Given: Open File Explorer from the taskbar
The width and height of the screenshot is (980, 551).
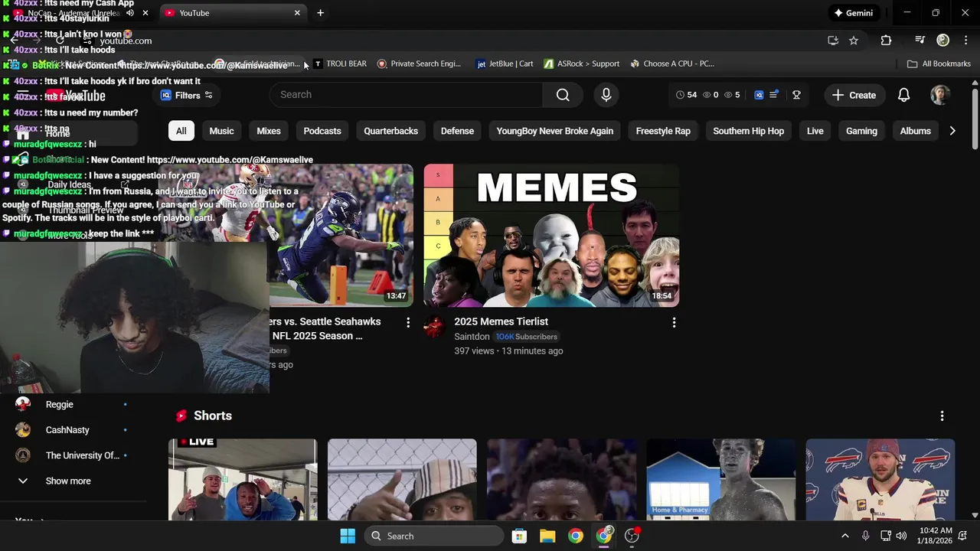Looking at the screenshot, I should point(547,536).
